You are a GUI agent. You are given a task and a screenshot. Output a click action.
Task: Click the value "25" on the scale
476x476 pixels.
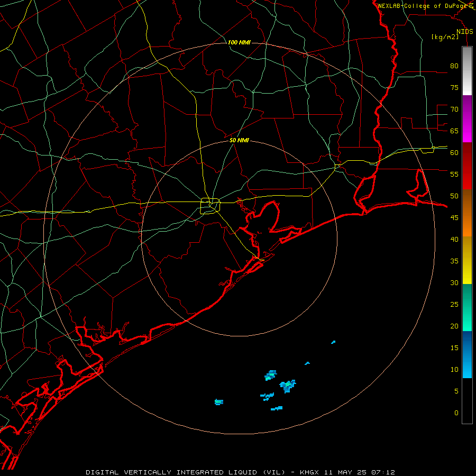tap(454, 305)
